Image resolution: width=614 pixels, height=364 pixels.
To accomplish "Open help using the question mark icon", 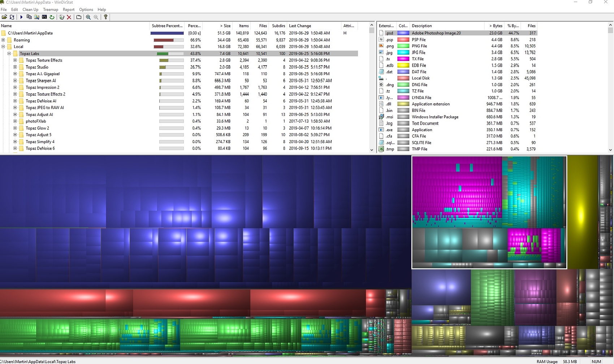I will tap(105, 17).
